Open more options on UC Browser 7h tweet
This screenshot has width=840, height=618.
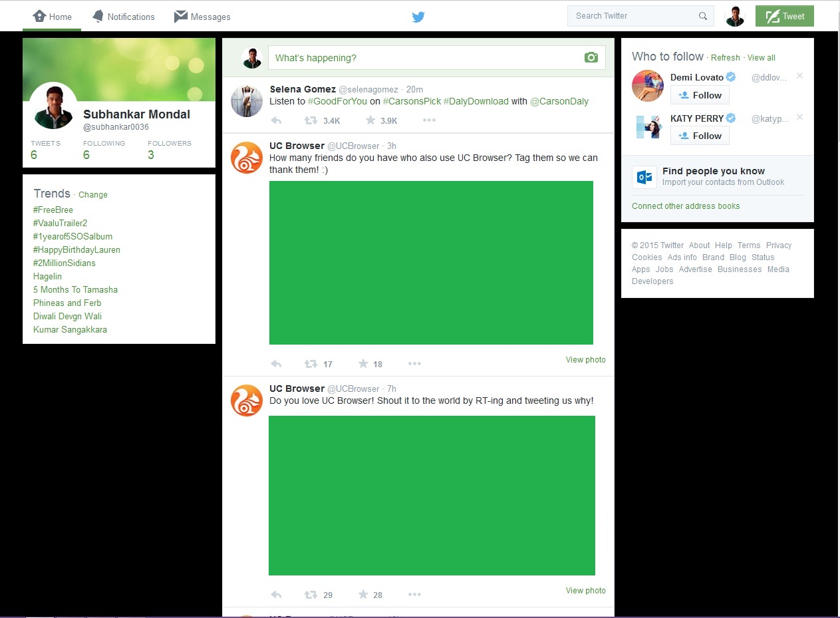pos(414,594)
